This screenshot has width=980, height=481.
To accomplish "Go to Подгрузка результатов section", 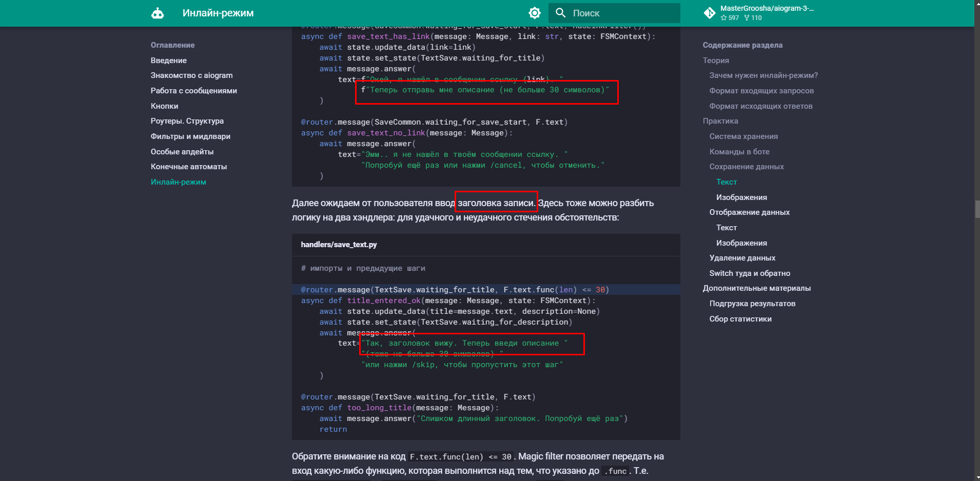I will tap(752, 304).
